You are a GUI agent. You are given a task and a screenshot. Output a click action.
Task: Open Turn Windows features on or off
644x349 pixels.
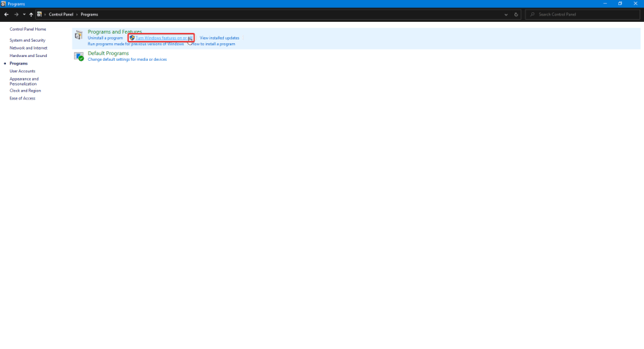(164, 38)
